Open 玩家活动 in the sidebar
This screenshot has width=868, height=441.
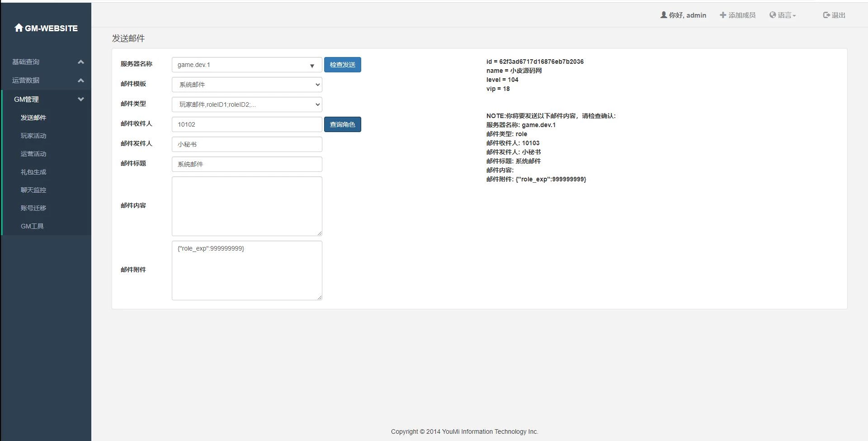pos(33,136)
